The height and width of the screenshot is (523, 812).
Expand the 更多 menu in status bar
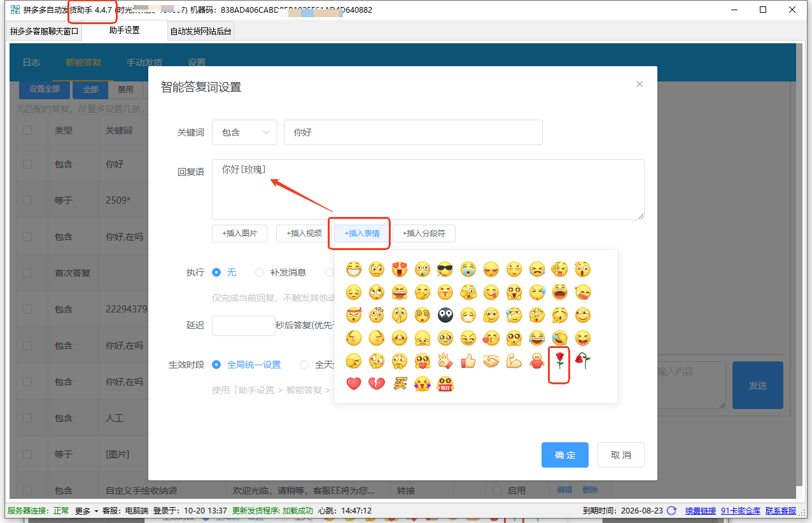pyautogui.click(x=86, y=510)
